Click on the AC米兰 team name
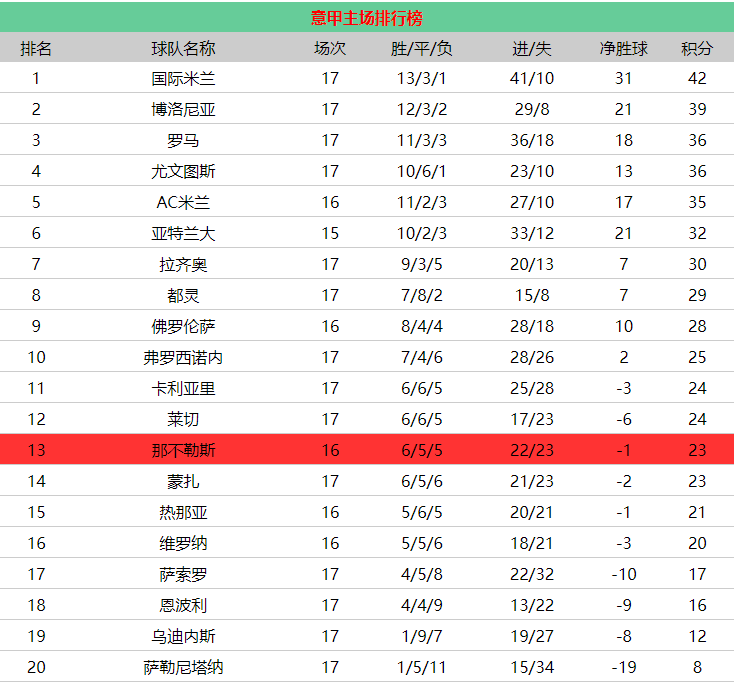The height and width of the screenshot is (685, 736). [x=183, y=202]
